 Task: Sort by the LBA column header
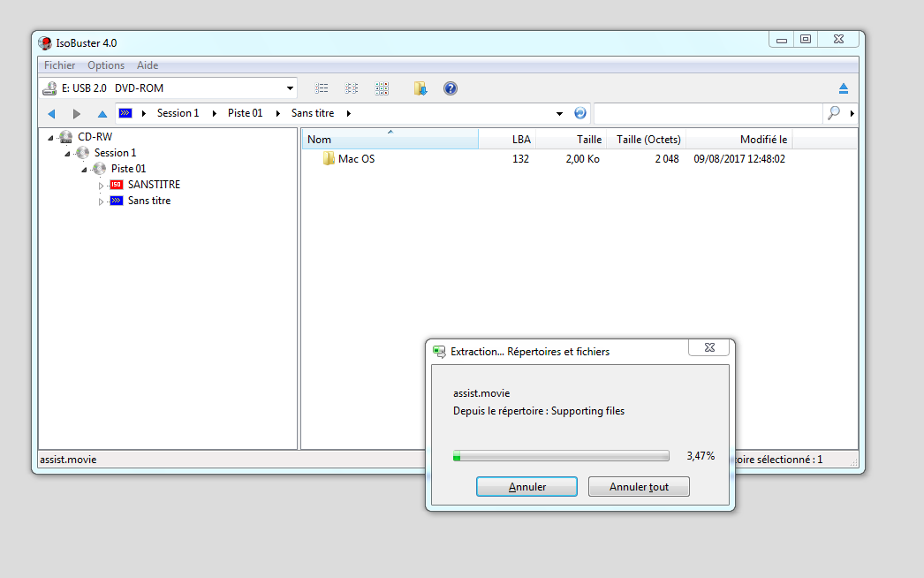[507, 139]
